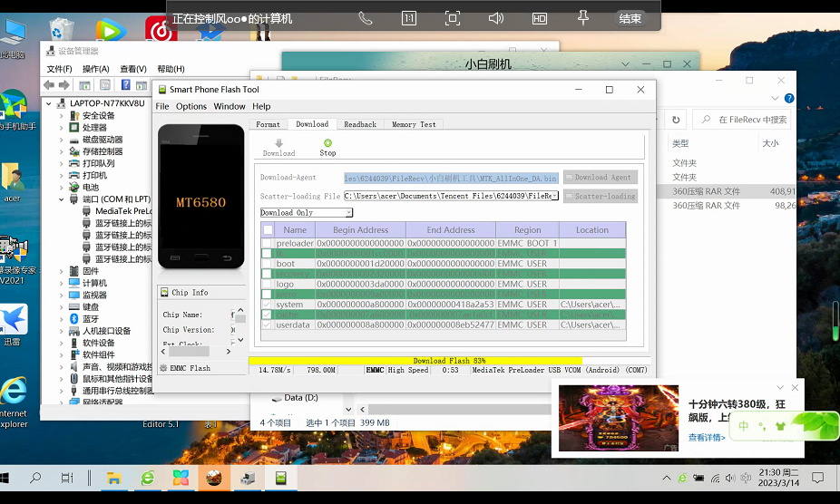This screenshot has width=840, height=504.
Task: Click the search icon on taskbar
Action: 35,477
